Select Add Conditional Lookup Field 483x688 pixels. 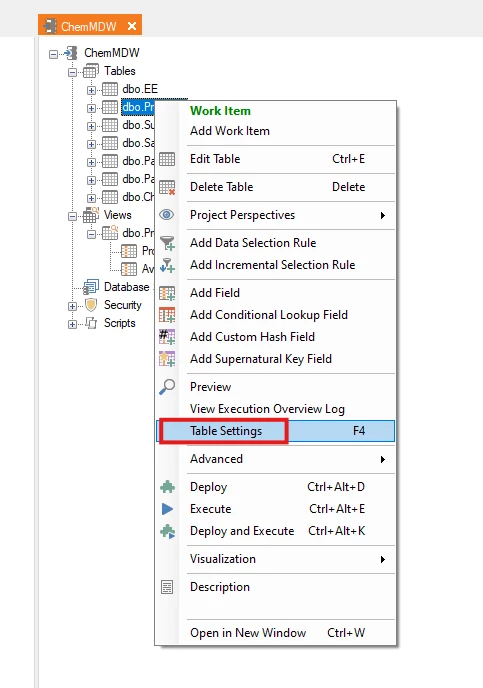[x=275, y=315]
